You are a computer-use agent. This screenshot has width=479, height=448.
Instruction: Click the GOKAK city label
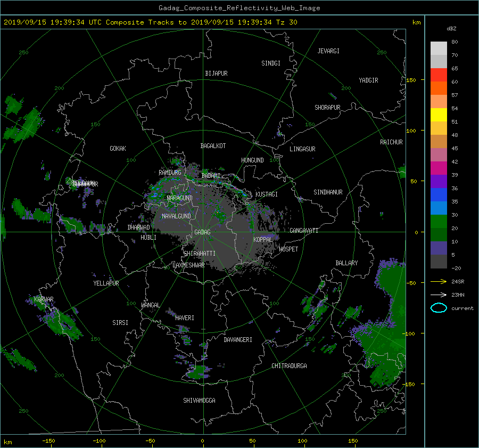click(118, 148)
